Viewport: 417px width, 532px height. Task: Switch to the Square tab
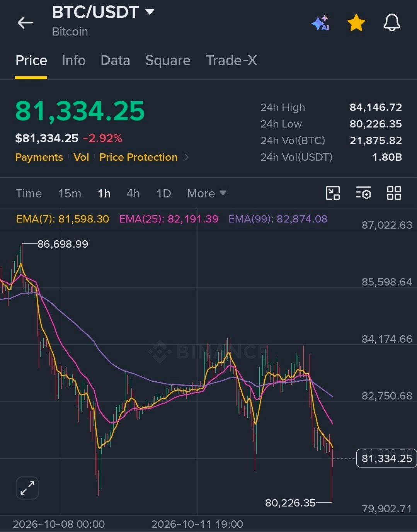point(168,60)
